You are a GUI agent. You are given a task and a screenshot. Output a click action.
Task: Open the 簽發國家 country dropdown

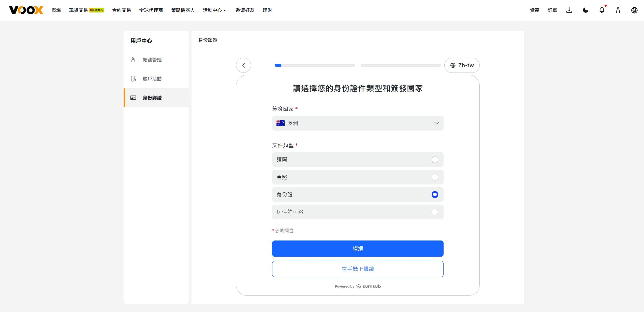(x=358, y=123)
